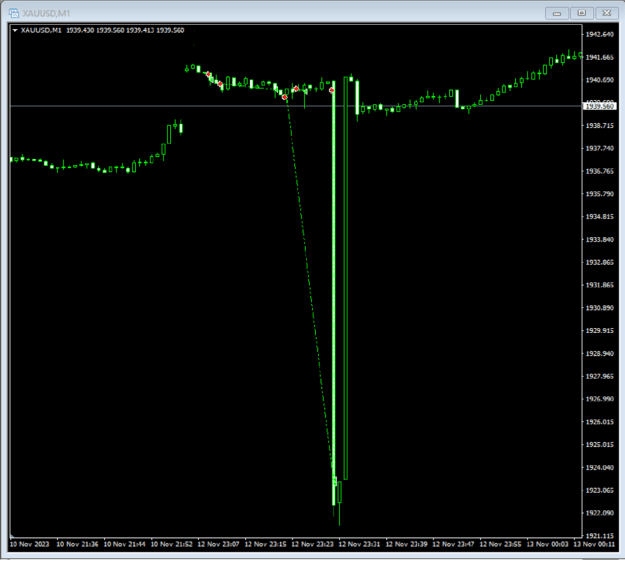The image size is (625, 561).
Task: Click the 1922.090 price scale label
Action: tap(599, 513)
